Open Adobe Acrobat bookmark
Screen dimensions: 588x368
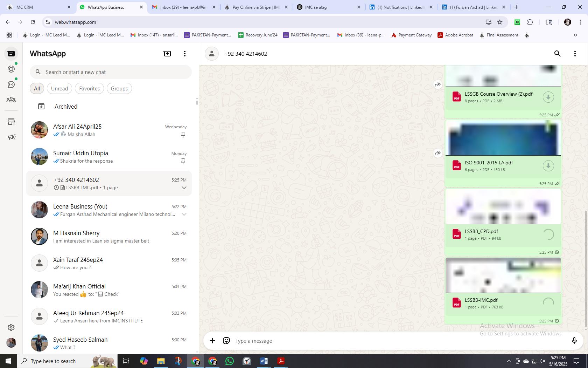(x=455, y=35)
